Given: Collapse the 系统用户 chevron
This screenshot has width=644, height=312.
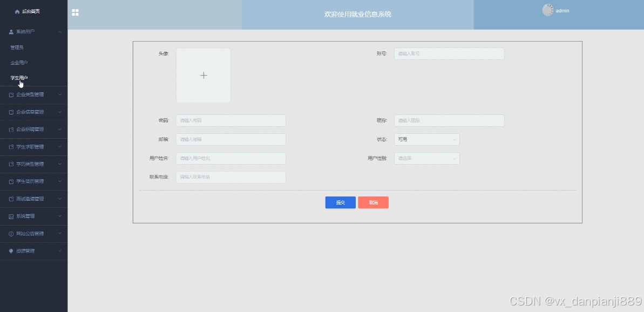Looking at the screenshot, I should pyautogui.click(x=60, y=32).
